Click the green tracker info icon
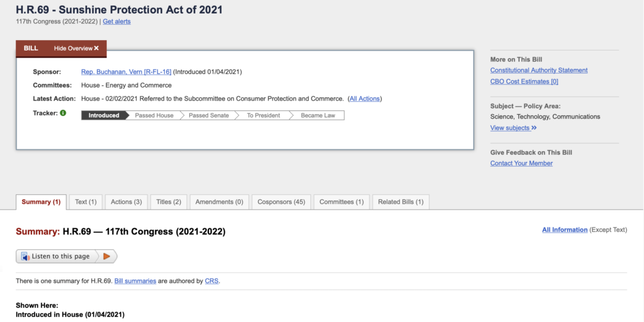 (63, 114)
